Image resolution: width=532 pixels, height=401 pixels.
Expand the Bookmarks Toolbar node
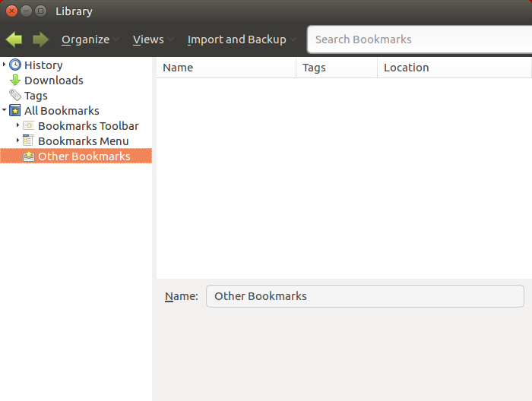pyautogui.click(x=17, y=125)
